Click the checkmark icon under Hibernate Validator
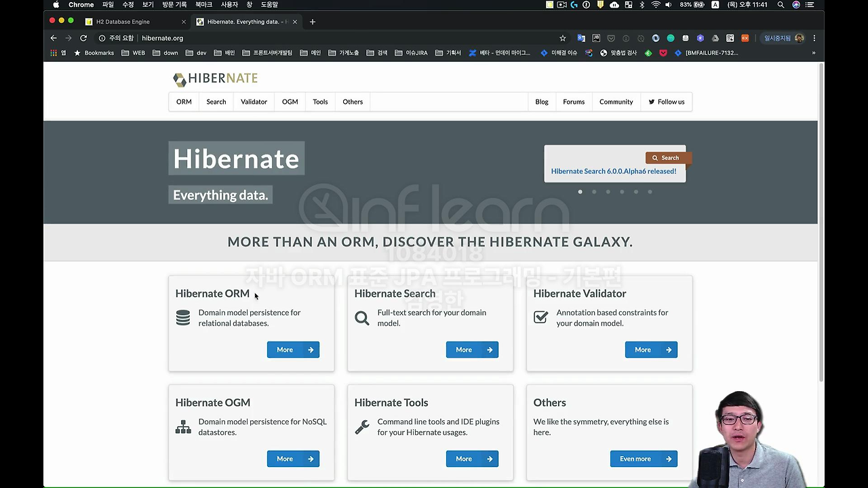The width and height of the screenshot is (868, 488). (x=540, y=317)
